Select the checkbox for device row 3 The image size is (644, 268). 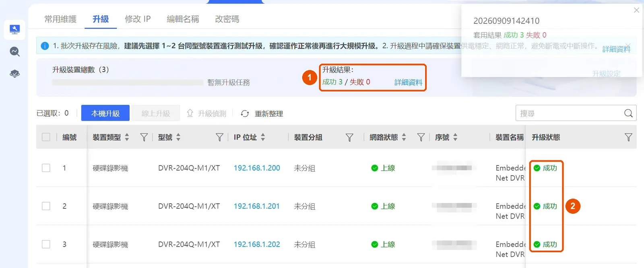pos(46,244)
